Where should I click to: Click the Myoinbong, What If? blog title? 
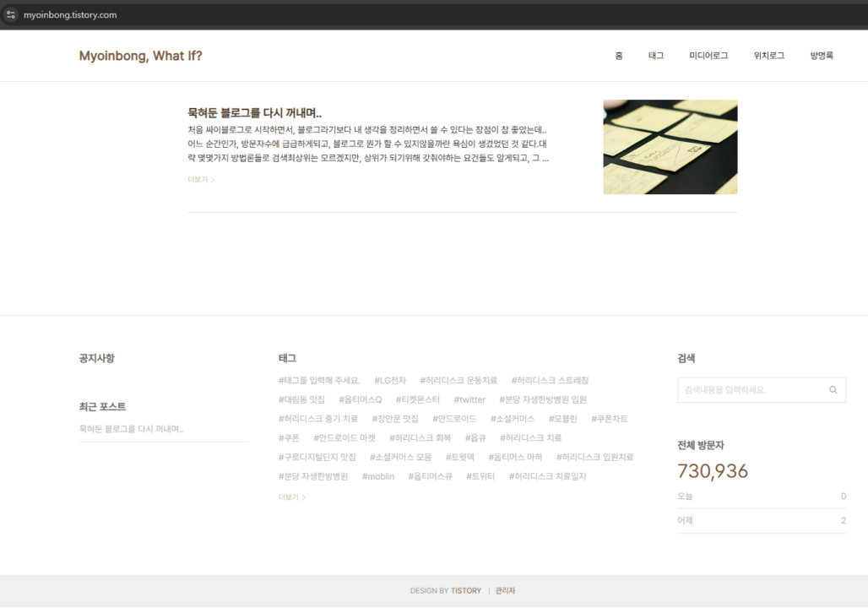pyautogui.click(x=140, y=57)
